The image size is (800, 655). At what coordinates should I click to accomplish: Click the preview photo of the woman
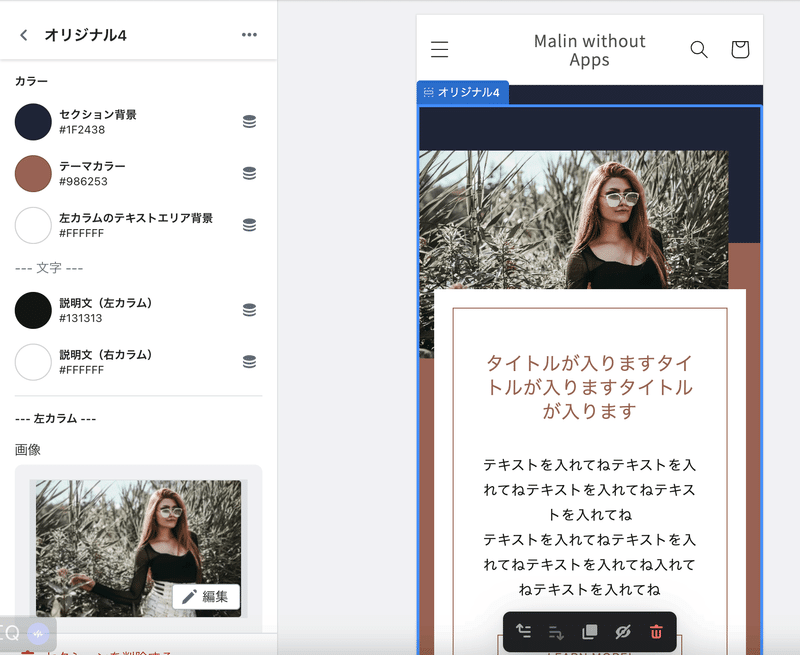[x=574, y=219]
